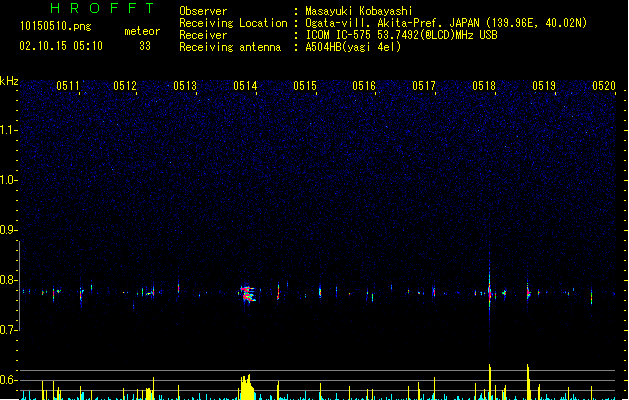629x400 pixels.
Task: Click the 0511 time marker
Action: [x=68, y=86]
